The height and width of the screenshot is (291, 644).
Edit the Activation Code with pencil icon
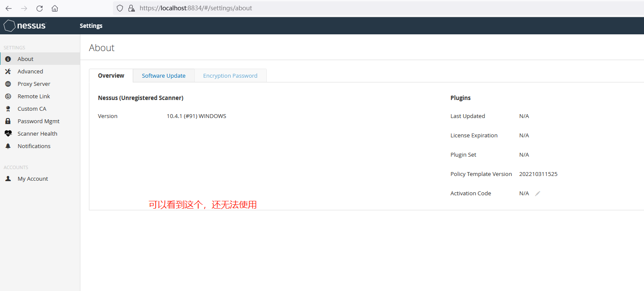537,194
